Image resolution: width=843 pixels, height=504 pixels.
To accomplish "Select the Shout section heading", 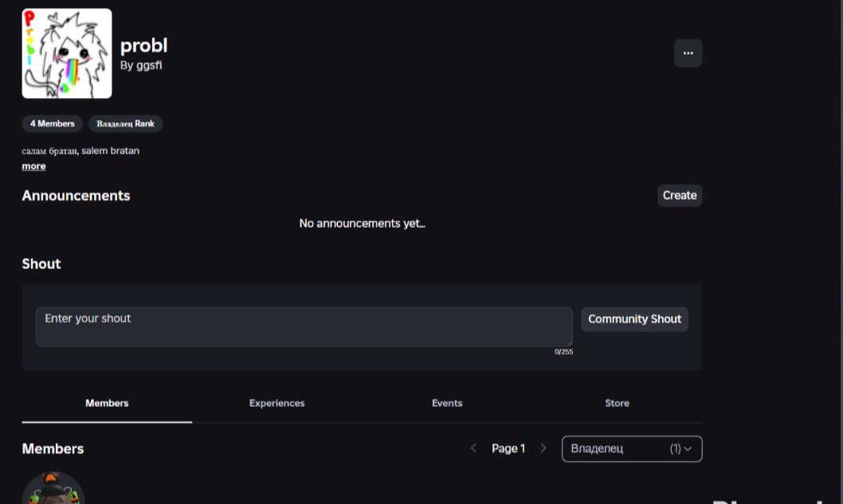I will (x=41, y=264).
